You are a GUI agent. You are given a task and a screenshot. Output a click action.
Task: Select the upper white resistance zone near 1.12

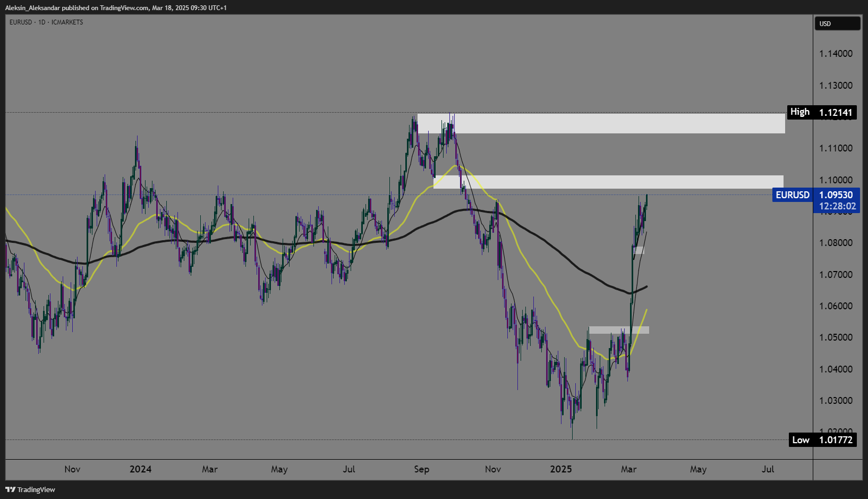[601, 123]
